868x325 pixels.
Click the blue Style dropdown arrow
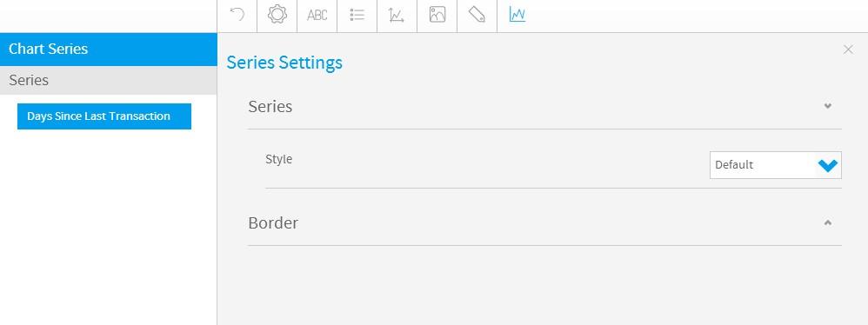(828, 165)
